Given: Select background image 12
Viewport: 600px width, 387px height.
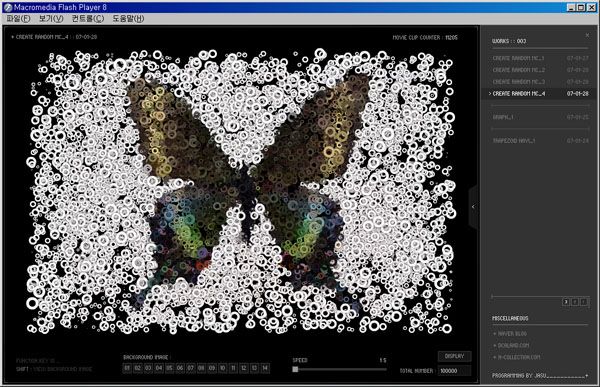Looking at the screenshot, I should (244, 368).
